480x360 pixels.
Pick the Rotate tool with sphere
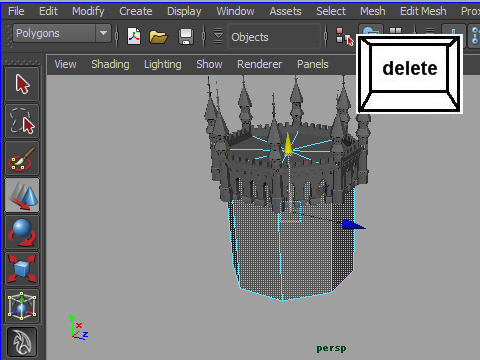[22, 232]
